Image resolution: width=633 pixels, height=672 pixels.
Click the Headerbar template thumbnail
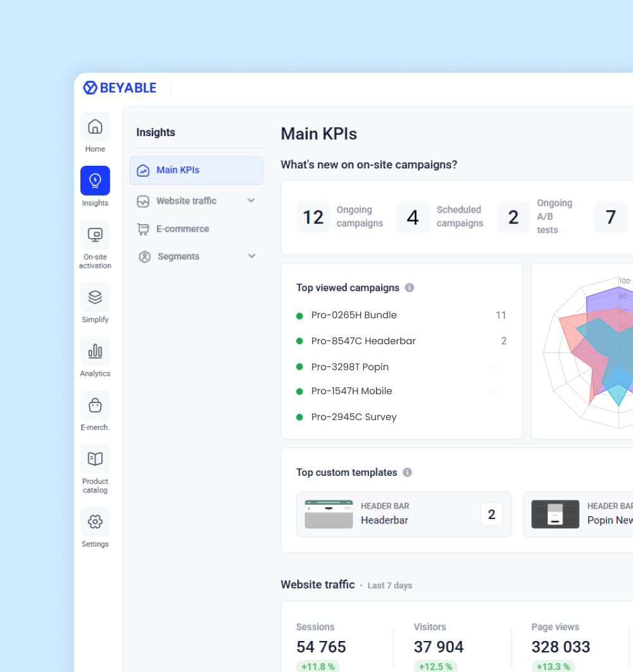(329, 514)
